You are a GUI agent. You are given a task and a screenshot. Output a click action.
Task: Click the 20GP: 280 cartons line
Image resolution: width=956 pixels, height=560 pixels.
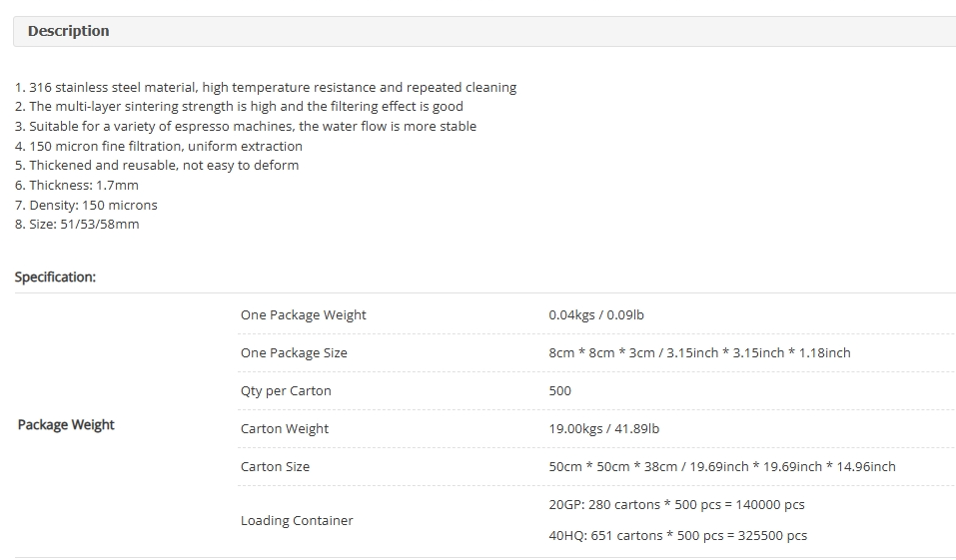pyautogui.click(x=676, y=504)
